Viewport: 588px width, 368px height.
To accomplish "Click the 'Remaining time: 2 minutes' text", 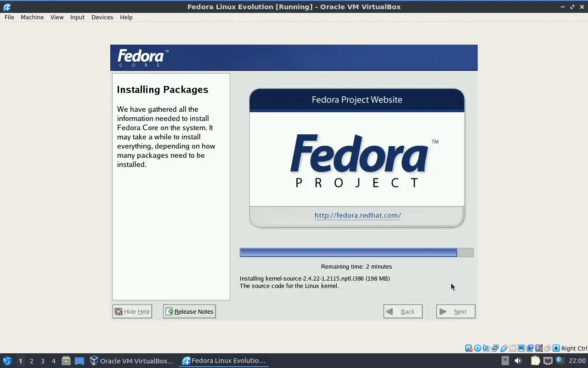I will click(x=356, y=267).
